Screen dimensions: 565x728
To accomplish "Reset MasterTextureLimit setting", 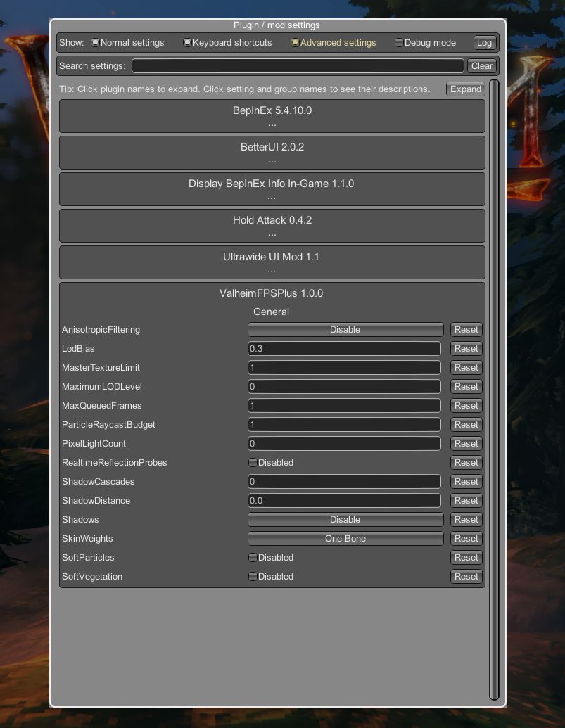I will point(466,368).
